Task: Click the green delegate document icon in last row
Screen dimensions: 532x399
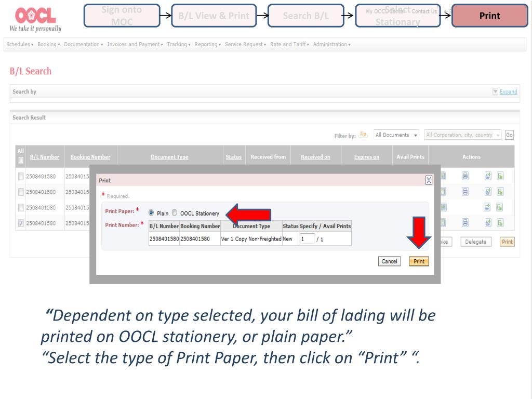Action: 500,222
